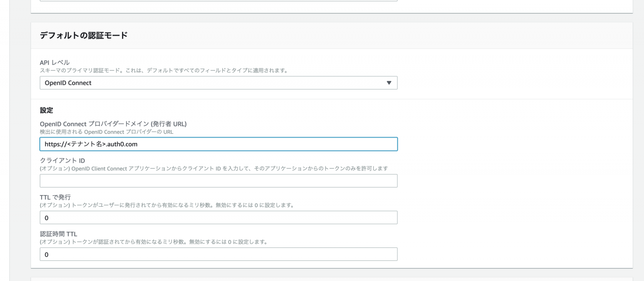
Task: Select the 0 value in 認証時間 TTL
Action: (x=46, y=254)
